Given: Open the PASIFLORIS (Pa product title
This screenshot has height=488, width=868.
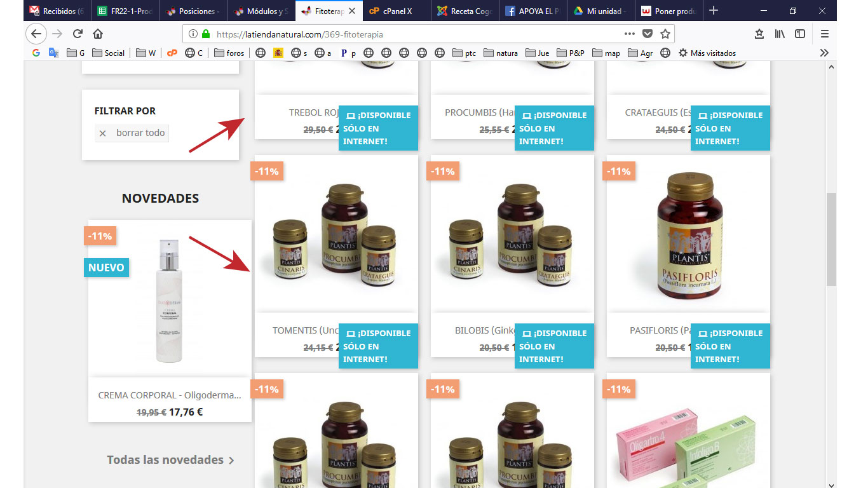Looking at the screenshot, I should 660,330.
